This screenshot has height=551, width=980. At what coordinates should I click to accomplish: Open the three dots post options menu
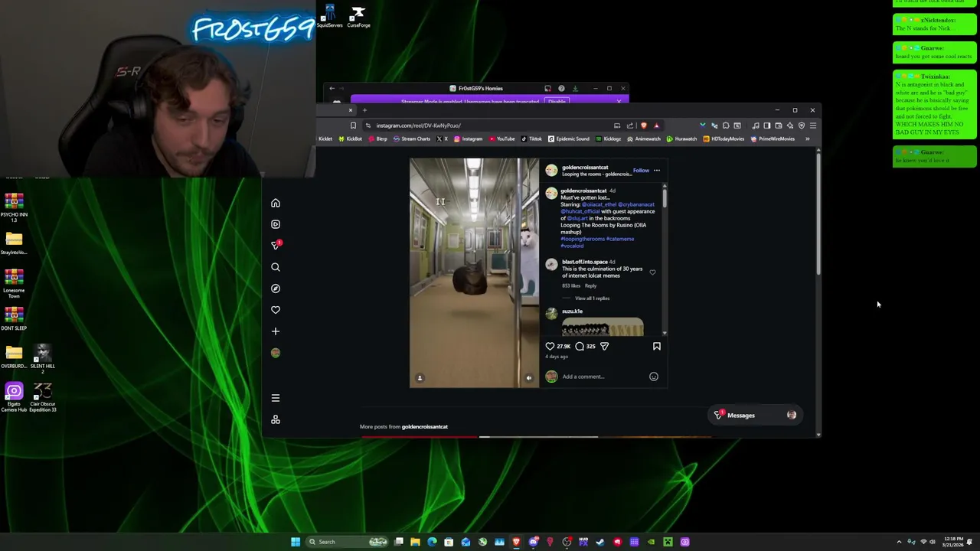click(656, 170)
